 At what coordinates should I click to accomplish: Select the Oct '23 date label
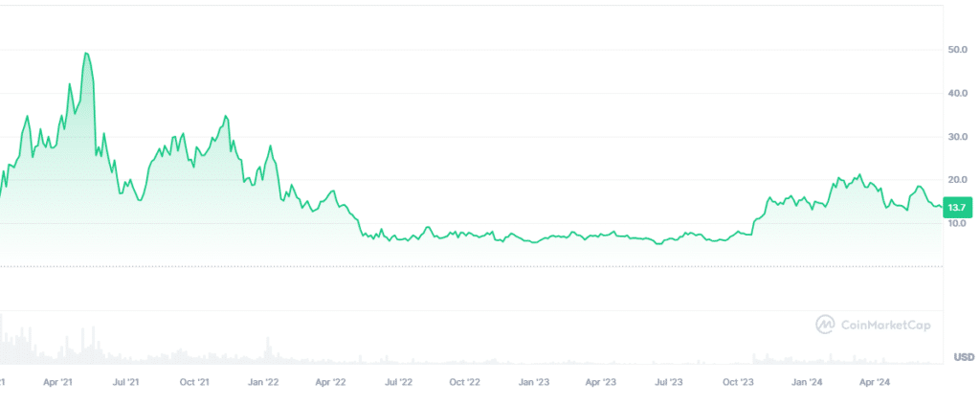coord(738,382)
